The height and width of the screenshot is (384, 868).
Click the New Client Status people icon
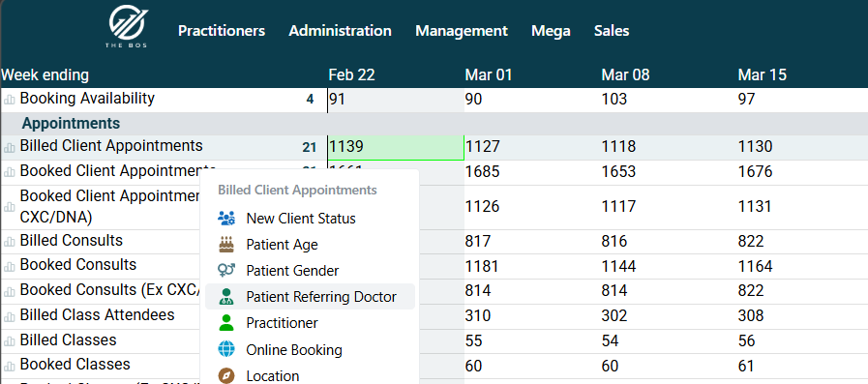coord(226,218)
